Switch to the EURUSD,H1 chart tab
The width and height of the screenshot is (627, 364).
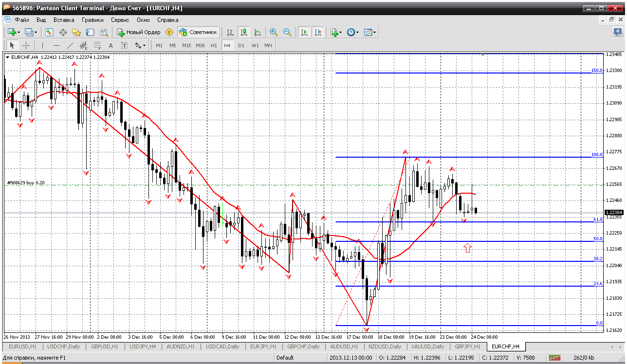[x=22, y=346]
